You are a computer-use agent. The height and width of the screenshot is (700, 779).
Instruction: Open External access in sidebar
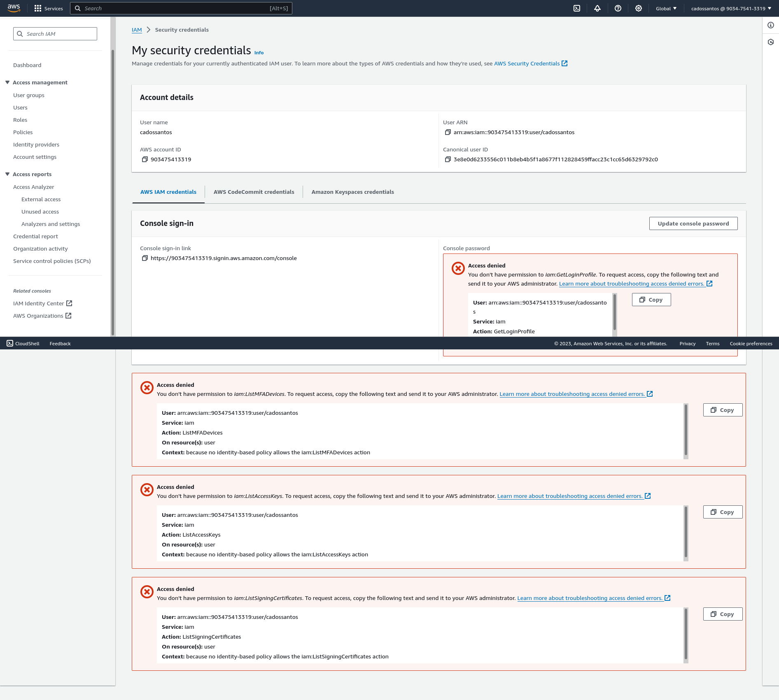41,199
